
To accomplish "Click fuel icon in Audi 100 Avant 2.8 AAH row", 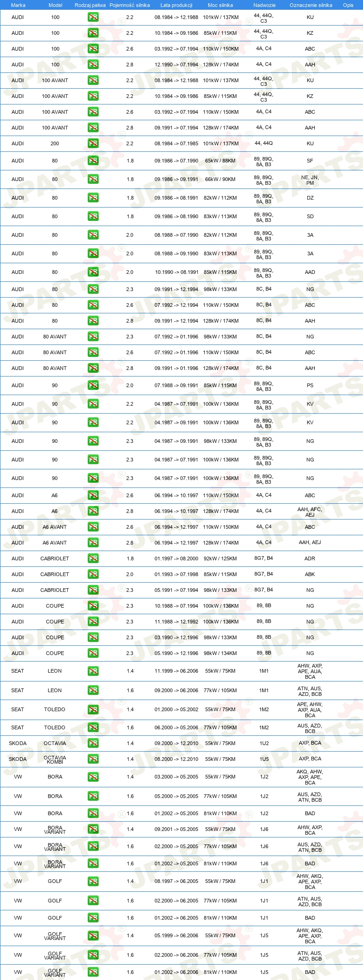I will click(x=93, y=128).
